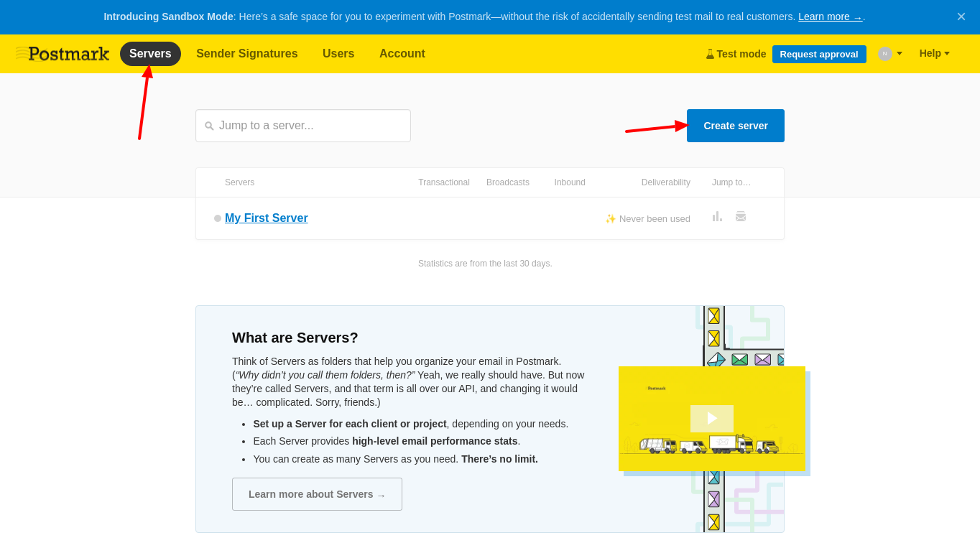The width and height of the screenshot is (980, 543).
Task: Play the Servers intro video
Action: tap(712, 418)
